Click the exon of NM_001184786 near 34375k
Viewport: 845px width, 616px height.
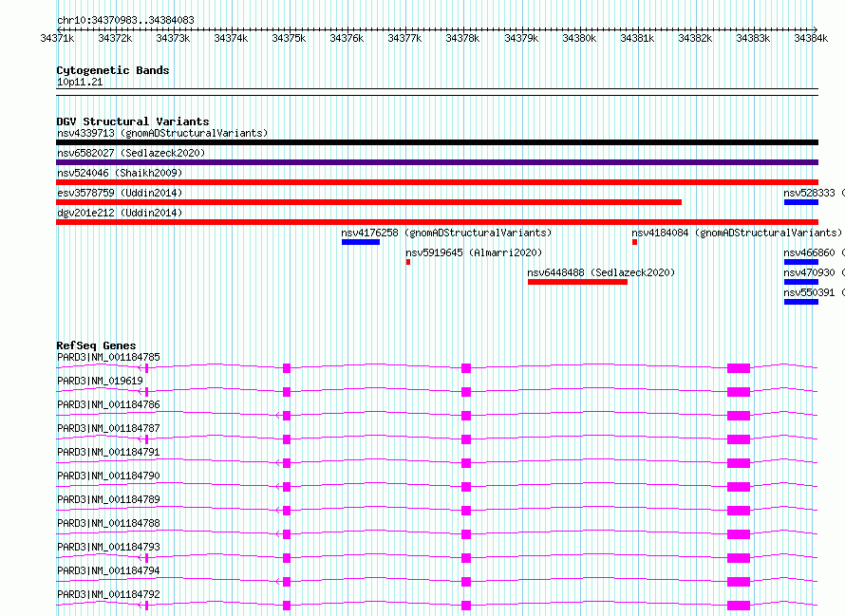coord(287,416)
